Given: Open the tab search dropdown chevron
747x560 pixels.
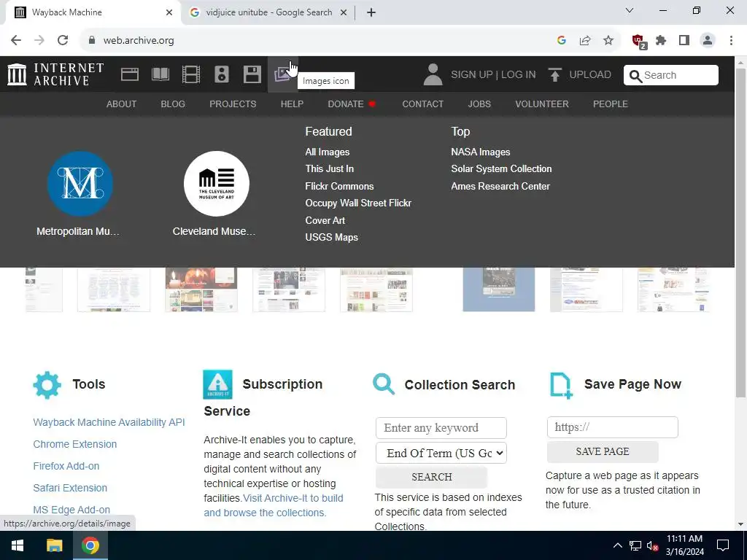Looking at the screenshot, I should click(630, 10).
